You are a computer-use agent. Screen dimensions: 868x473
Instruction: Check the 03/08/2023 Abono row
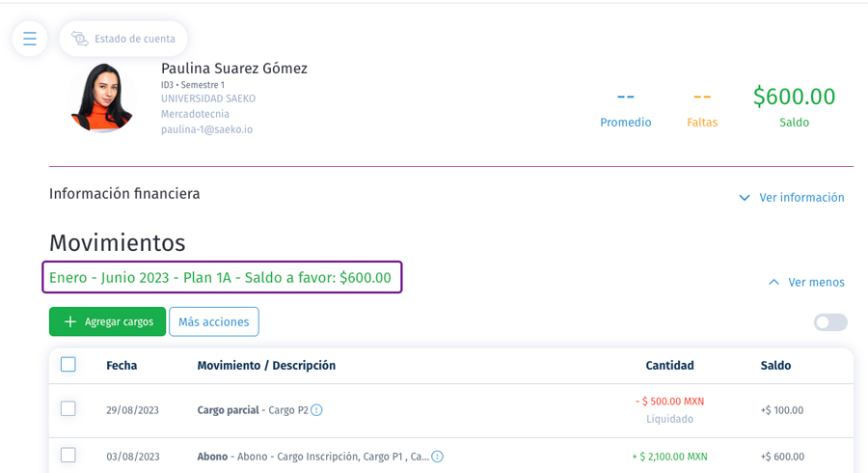tap(68, 456)
